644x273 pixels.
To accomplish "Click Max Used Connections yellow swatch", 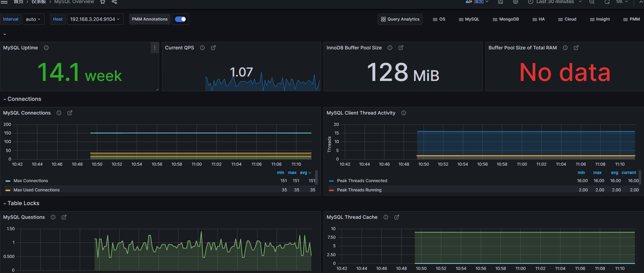I will [8, 190].
